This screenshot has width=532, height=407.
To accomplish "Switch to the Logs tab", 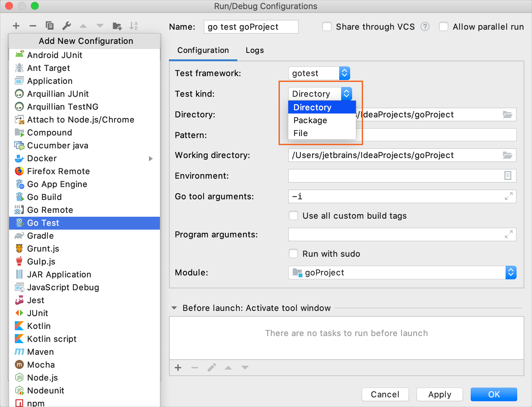I will [x=255, y=50].
